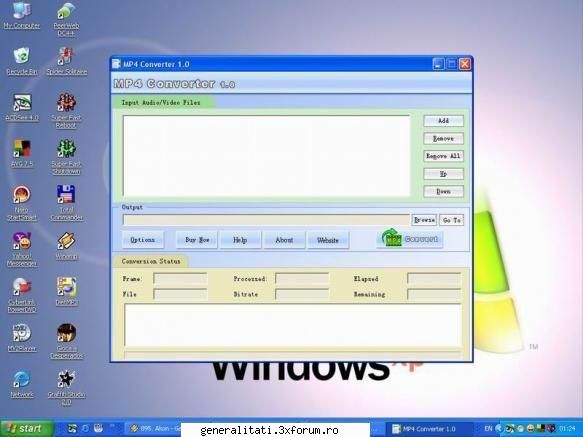Move the selected file Up
This screenshot has width=583, height=437.
(443, 174)
